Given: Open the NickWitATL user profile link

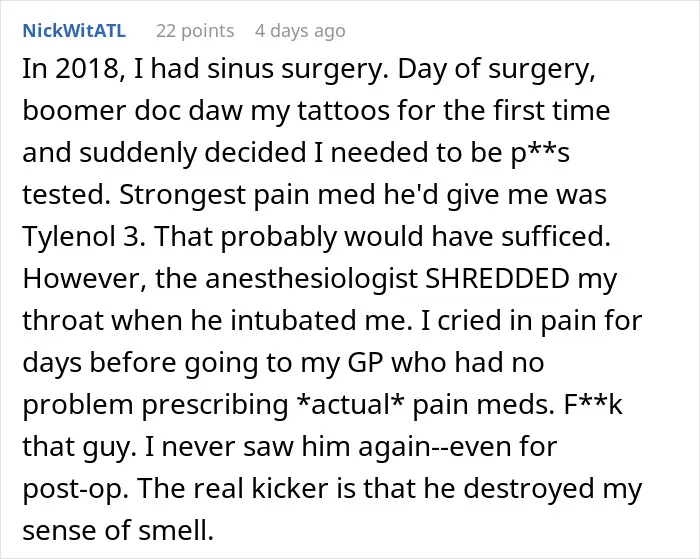Looking at the screenshot, I should 74,31.
